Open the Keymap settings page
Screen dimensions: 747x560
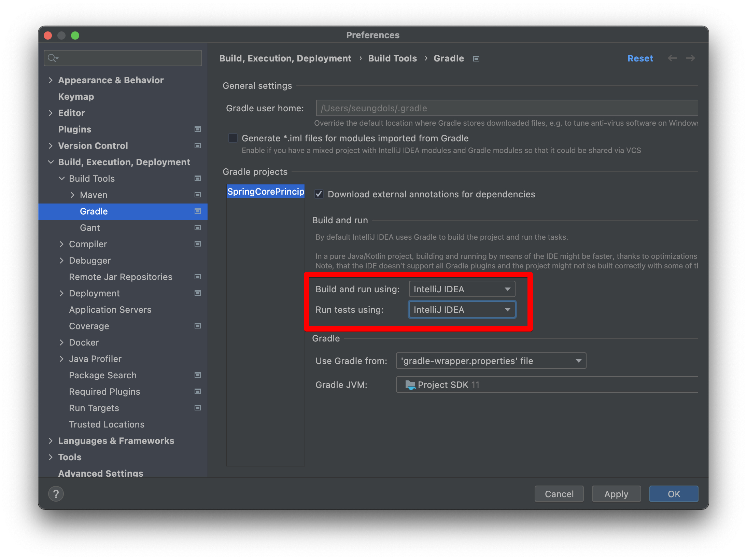click(x=76, y=96)
